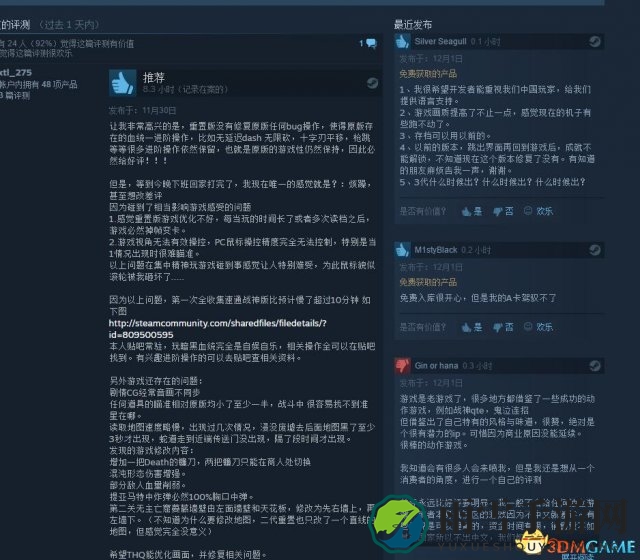Click the line 很棒的动作游戏 in Gin or hana review
Screen dimensions: 640x560
(434, 445)
